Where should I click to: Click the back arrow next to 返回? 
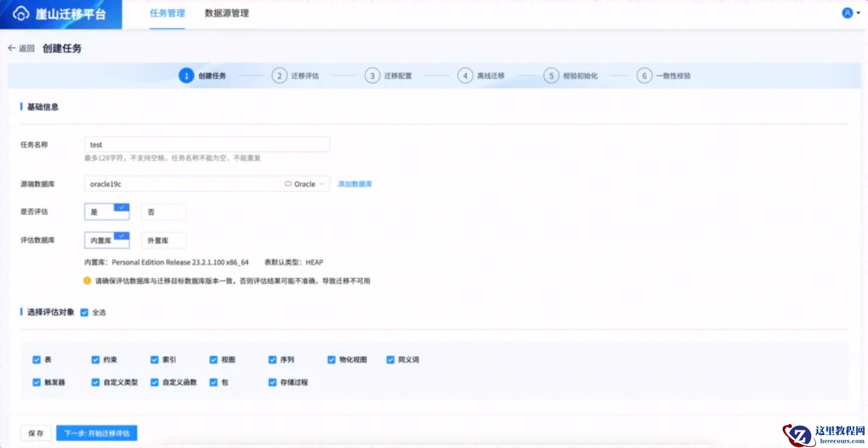point(12,49)
